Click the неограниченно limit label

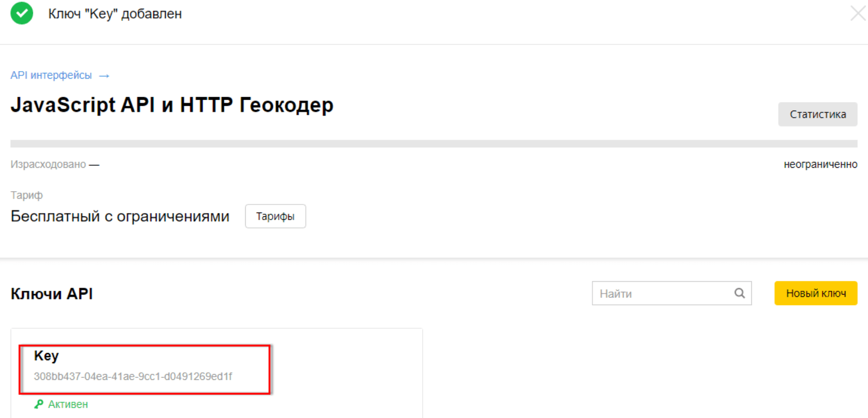[x=820, y=164]
